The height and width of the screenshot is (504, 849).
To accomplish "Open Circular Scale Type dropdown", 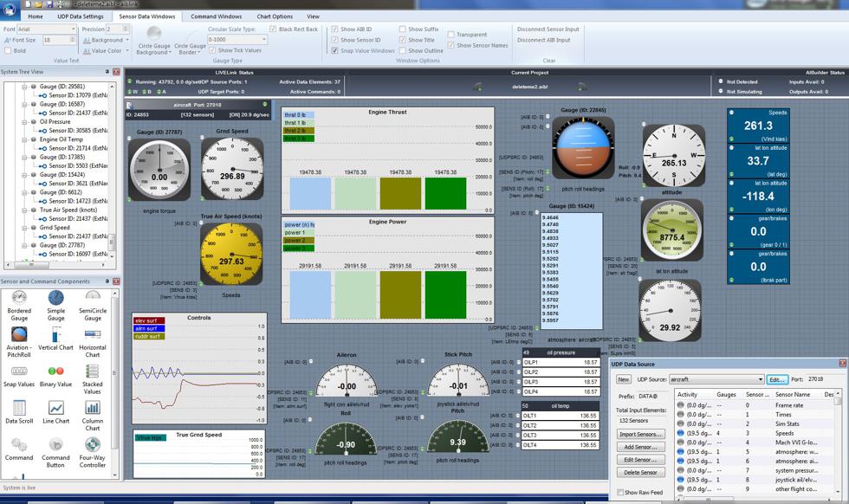I will coord(264,40).
